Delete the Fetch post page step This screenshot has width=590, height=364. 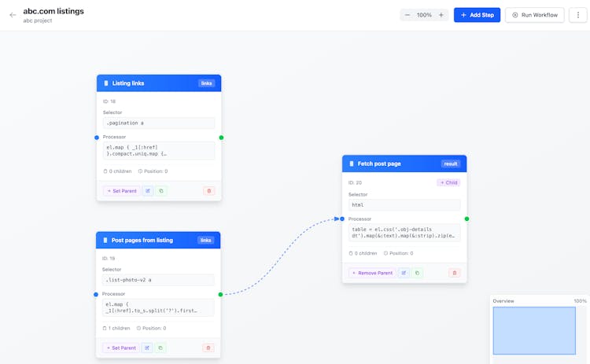[454, 273]
